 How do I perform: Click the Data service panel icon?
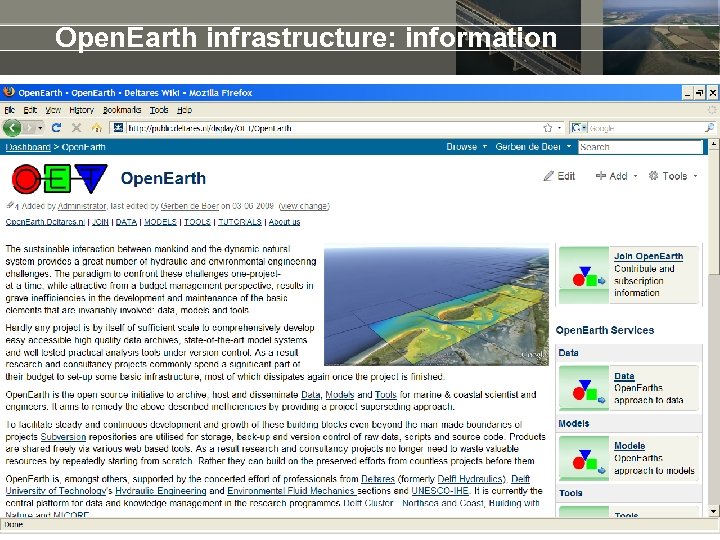tap(584, 388)
